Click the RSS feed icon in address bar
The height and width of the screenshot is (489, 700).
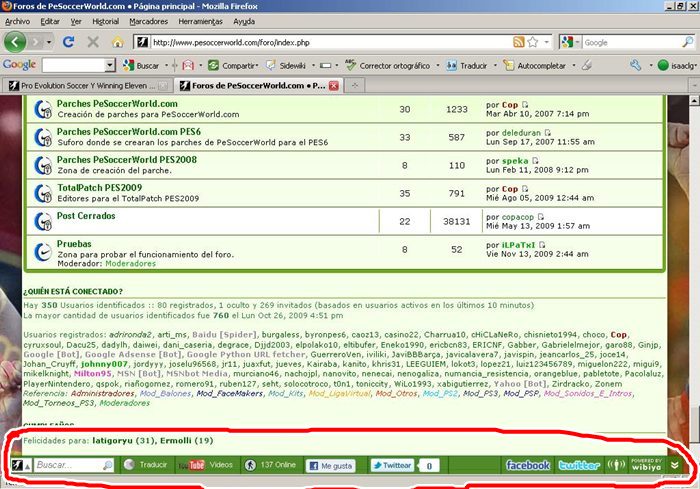(x=518, y=42)
